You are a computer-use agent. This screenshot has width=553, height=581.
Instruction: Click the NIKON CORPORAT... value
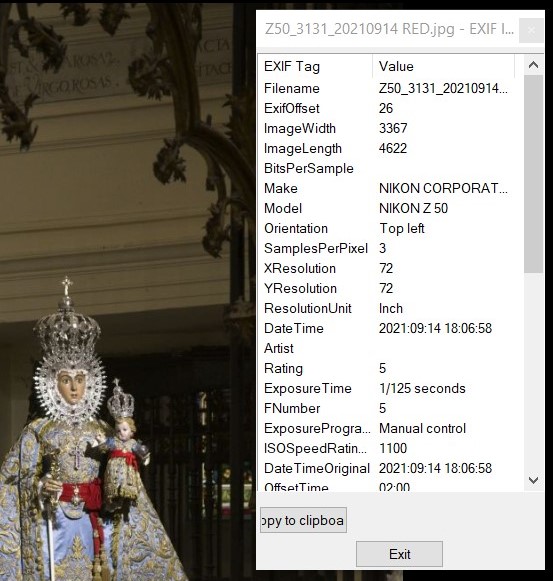(443, 189)
